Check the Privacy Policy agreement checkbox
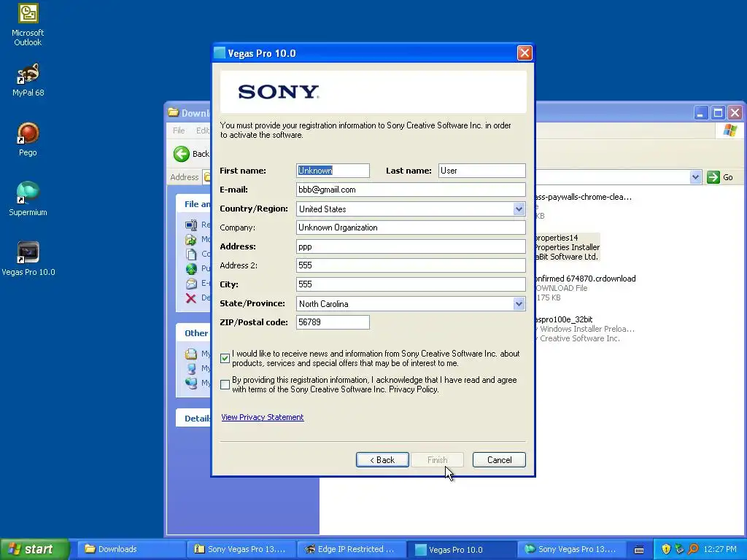 tap(225, 384)
